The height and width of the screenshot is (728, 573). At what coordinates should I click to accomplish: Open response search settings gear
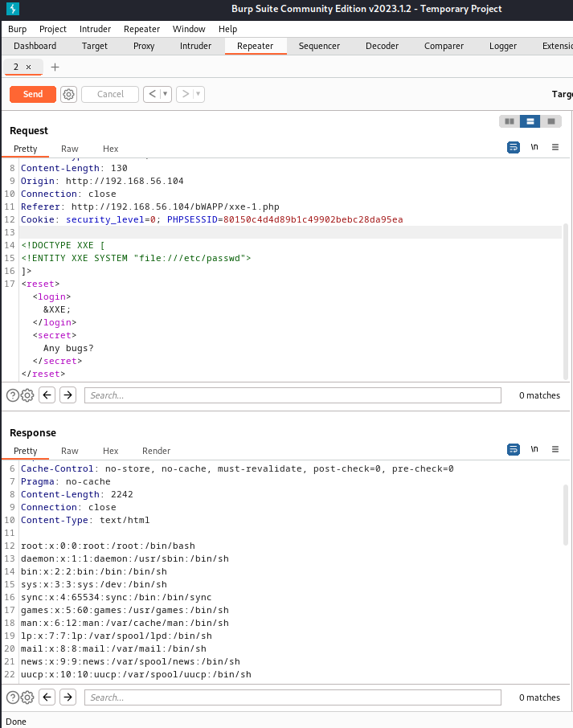coord(27,697)
